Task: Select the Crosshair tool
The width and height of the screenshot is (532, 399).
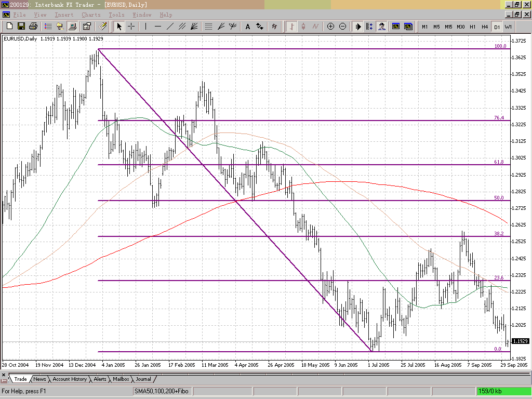Action: click(x=132, y=26)
